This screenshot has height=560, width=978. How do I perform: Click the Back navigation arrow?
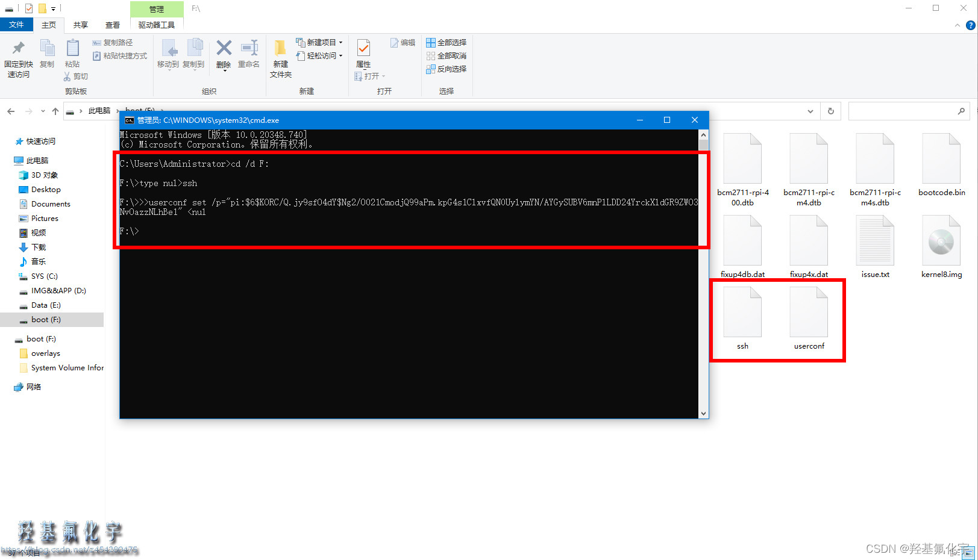[x=11, y=111]
